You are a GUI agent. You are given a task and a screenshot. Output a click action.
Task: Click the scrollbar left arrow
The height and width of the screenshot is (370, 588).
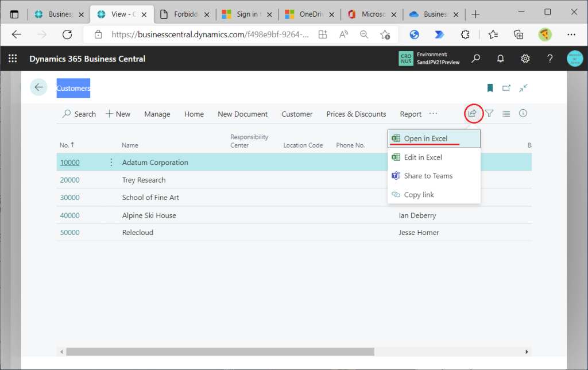61,352
